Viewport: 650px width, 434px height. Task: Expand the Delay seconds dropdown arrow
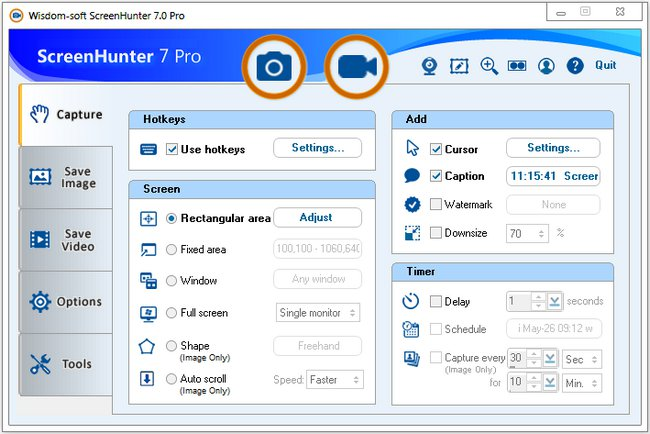[x=554, y=301]
